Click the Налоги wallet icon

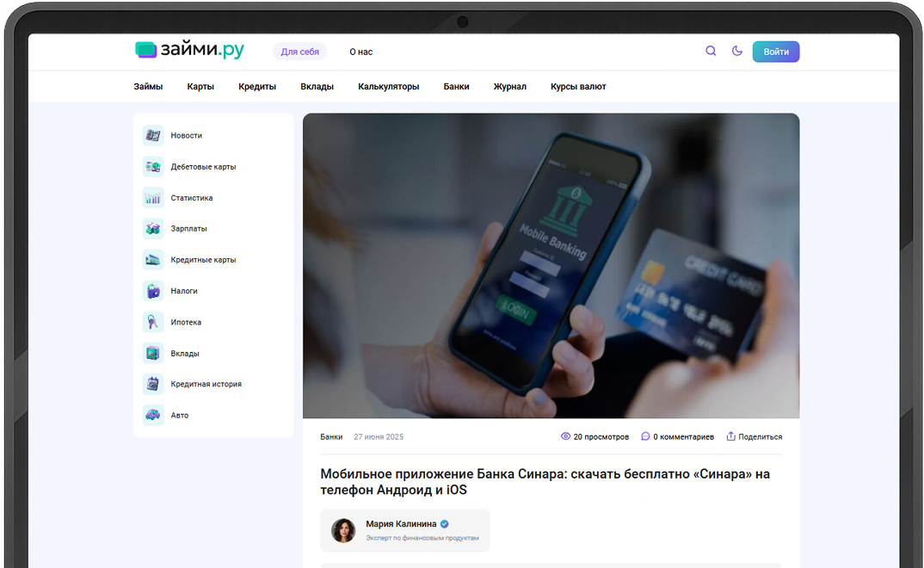pyautogui.click(x=153, y=291)
